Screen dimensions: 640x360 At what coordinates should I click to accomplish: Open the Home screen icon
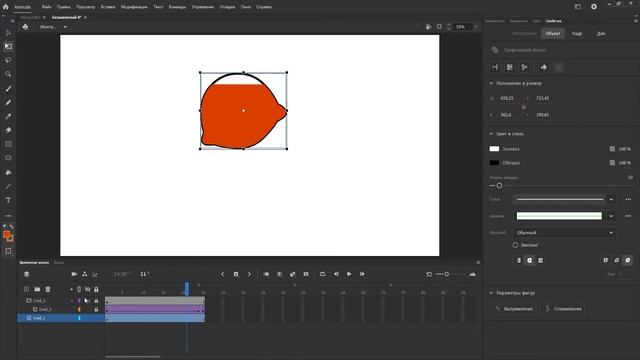click(5, 7)
